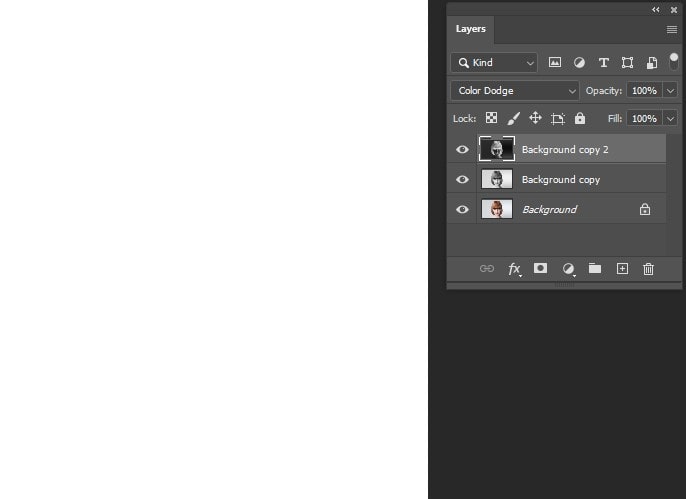Viewport: 686px width, 499px height.
Task: Click the Fill percentage field
Action: pos(644,119)
